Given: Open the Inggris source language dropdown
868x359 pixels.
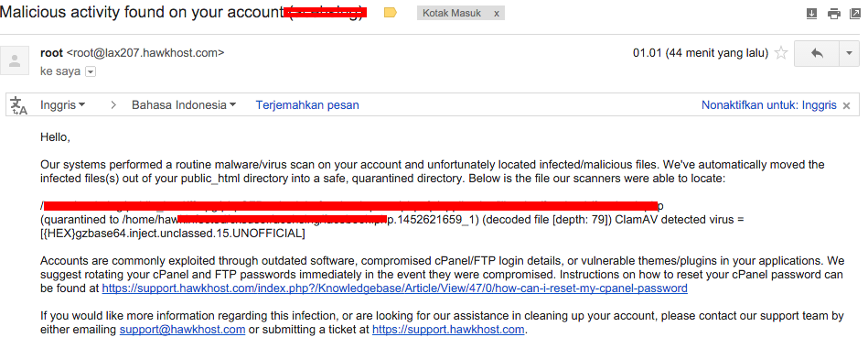Looking at the screenshot, I should click(62, 104).
